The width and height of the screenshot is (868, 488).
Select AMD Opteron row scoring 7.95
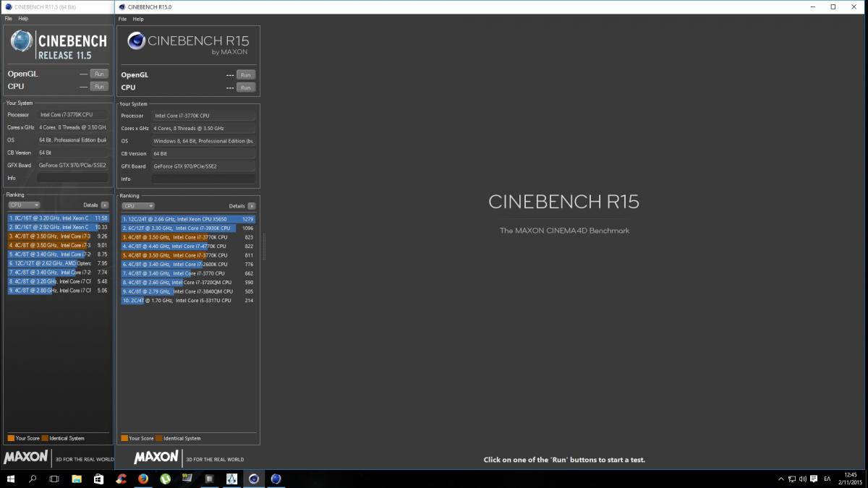click(58, 263)
